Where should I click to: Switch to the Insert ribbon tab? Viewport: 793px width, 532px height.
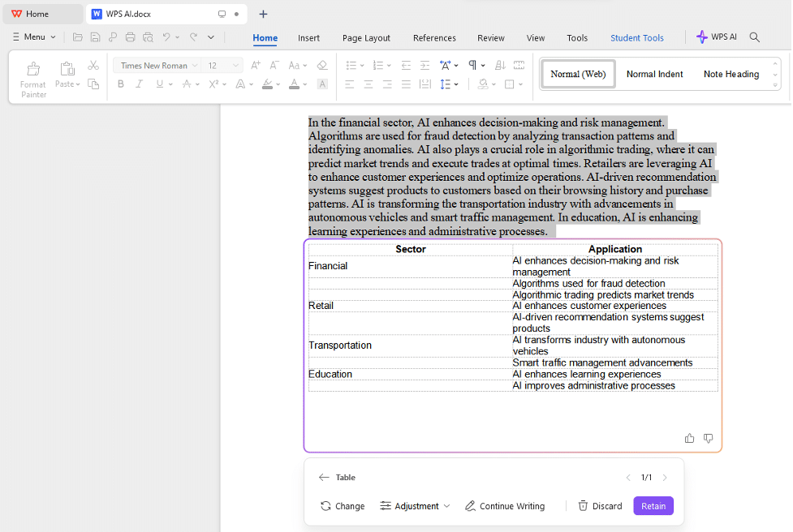coord(308,37)
